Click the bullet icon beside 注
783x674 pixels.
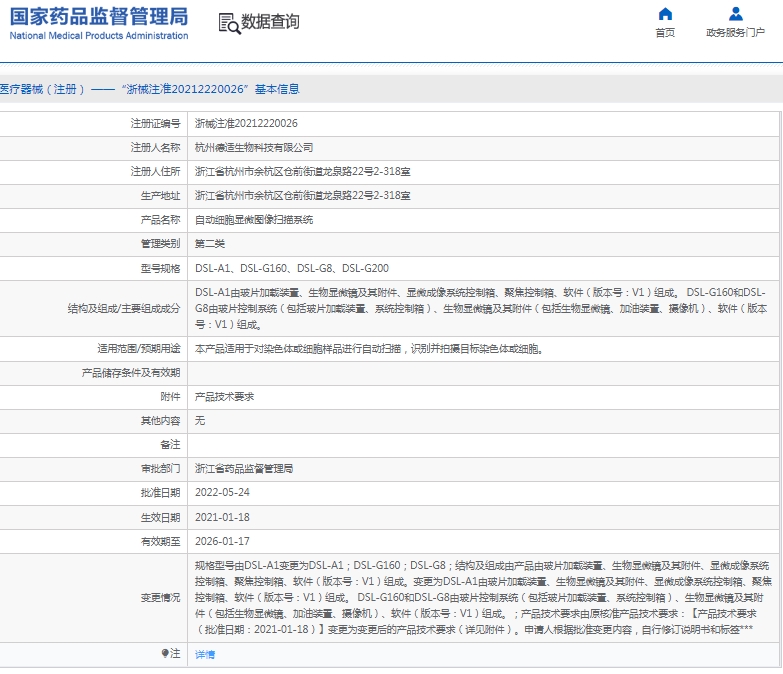click(165, 653)
